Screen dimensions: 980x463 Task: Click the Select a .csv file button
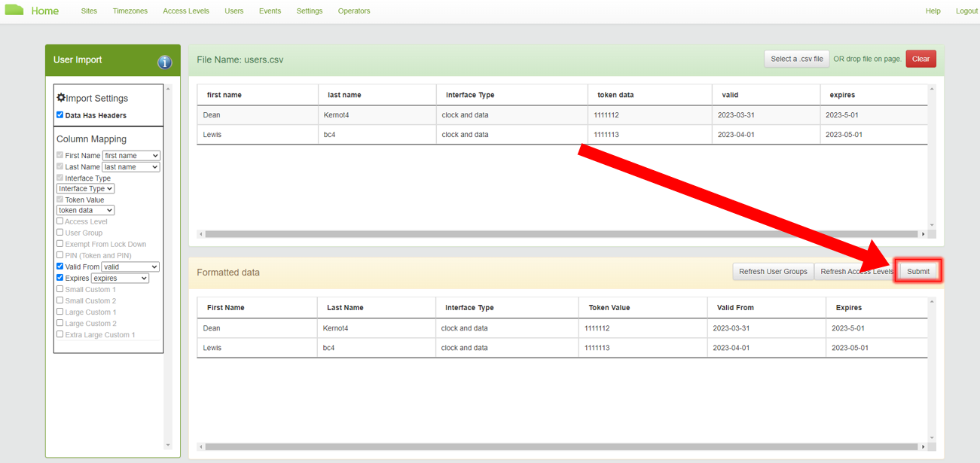(796, 59)
